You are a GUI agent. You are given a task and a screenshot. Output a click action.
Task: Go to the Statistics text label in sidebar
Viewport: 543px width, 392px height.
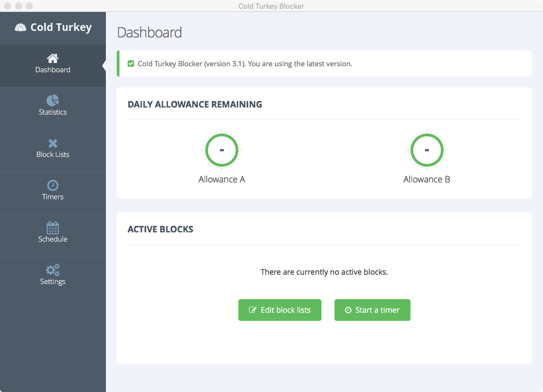click(53, 112)
